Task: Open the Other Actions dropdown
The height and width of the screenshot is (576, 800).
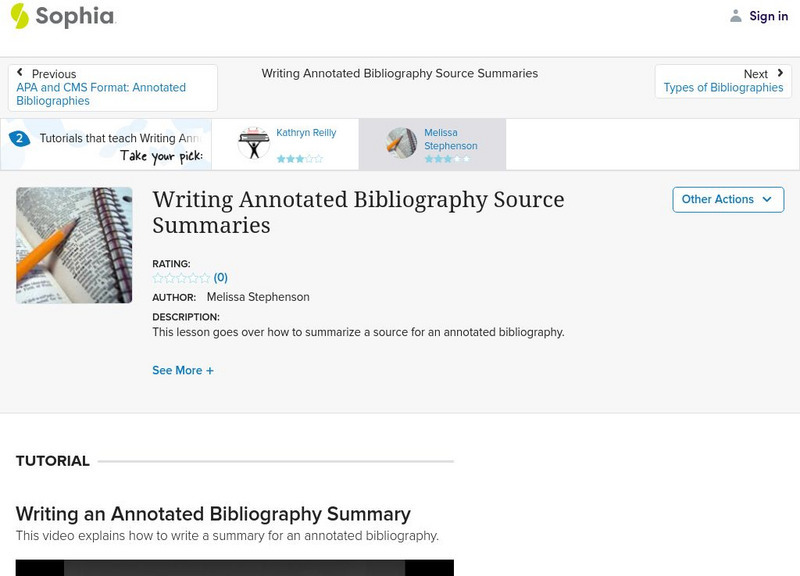Action: point(727,199)
